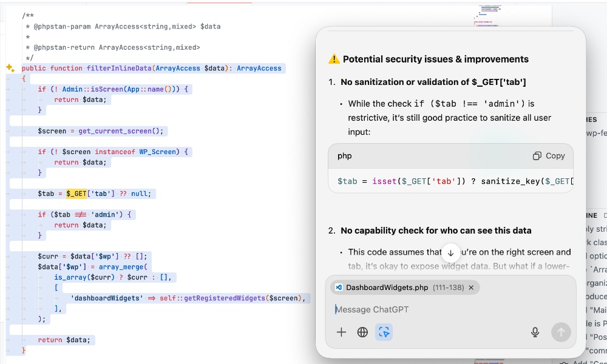Viewport: 607px width, 364px height.
Task: Toggle the work with apps button
Action: click(x=384, y=332)
